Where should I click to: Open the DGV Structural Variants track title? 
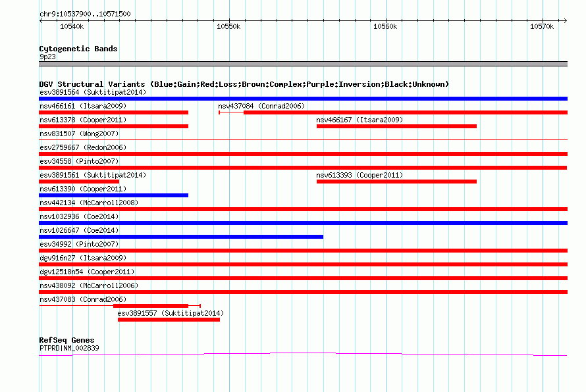(244, 84)
